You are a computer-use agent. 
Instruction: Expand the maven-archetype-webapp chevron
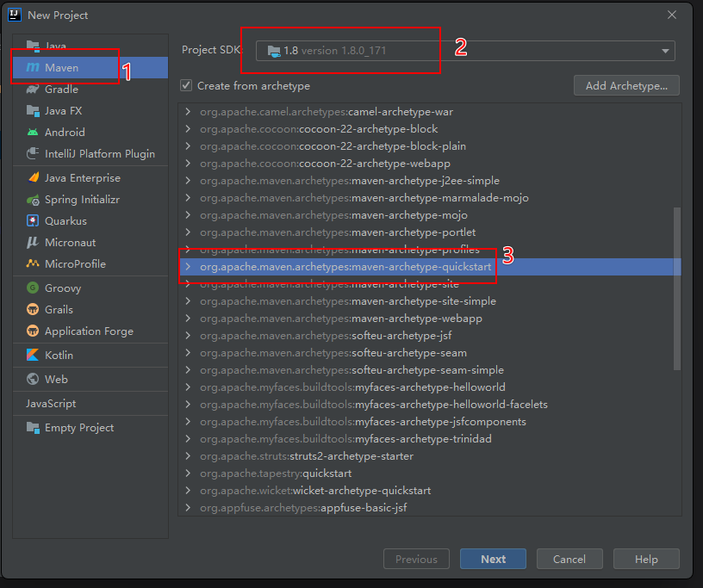point(188,319)
